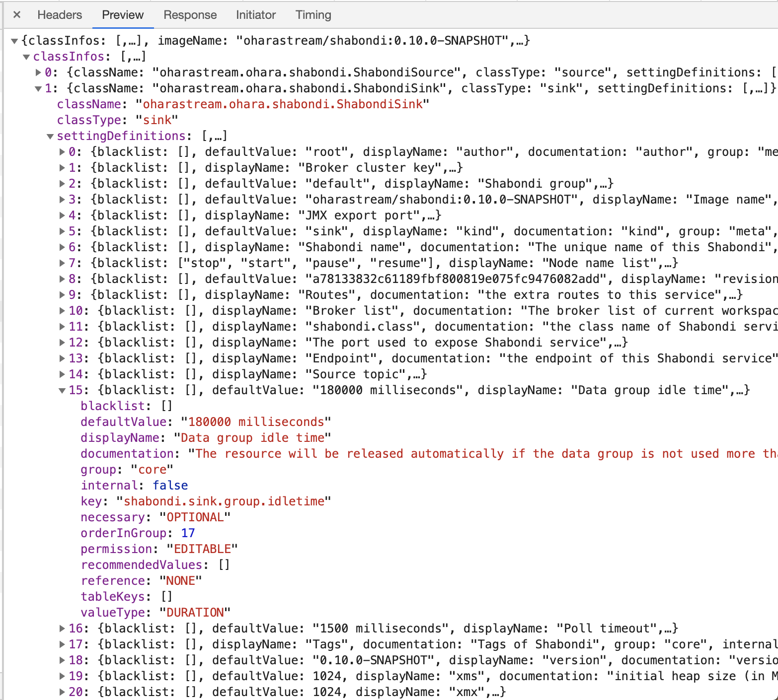Select defaultValue "180000 milliseconds"
The image size is (778, 700).
(x=256, y=422)
